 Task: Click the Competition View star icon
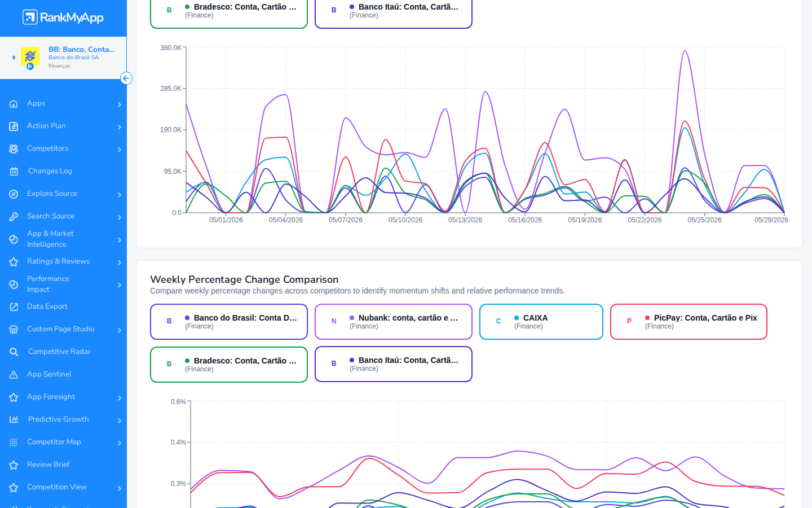[14, 488]
